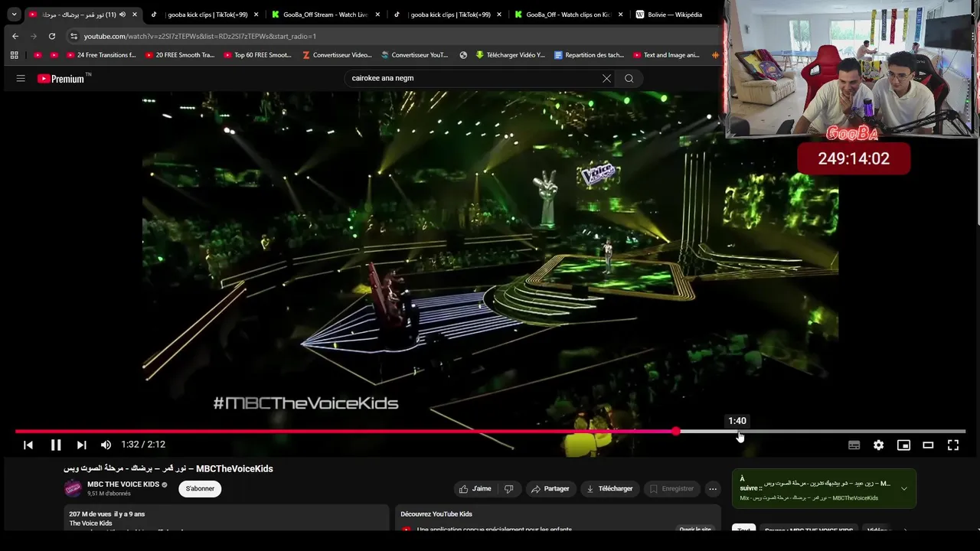Viewport: 980px width, 551px height.
Task: Open the MBC THE VOICE KIDS channel name
Action: [123, 484]
